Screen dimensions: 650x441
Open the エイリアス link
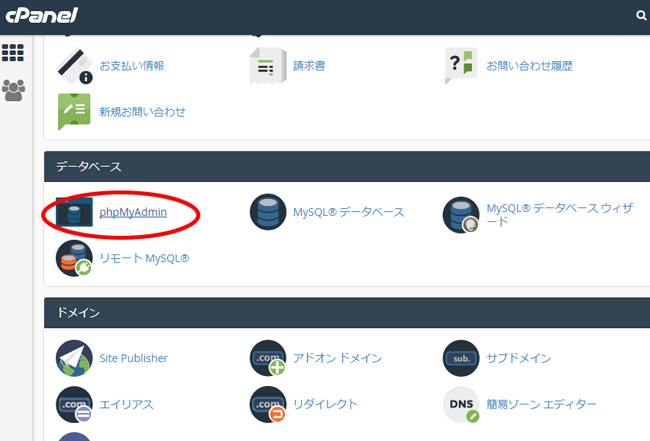126,405
